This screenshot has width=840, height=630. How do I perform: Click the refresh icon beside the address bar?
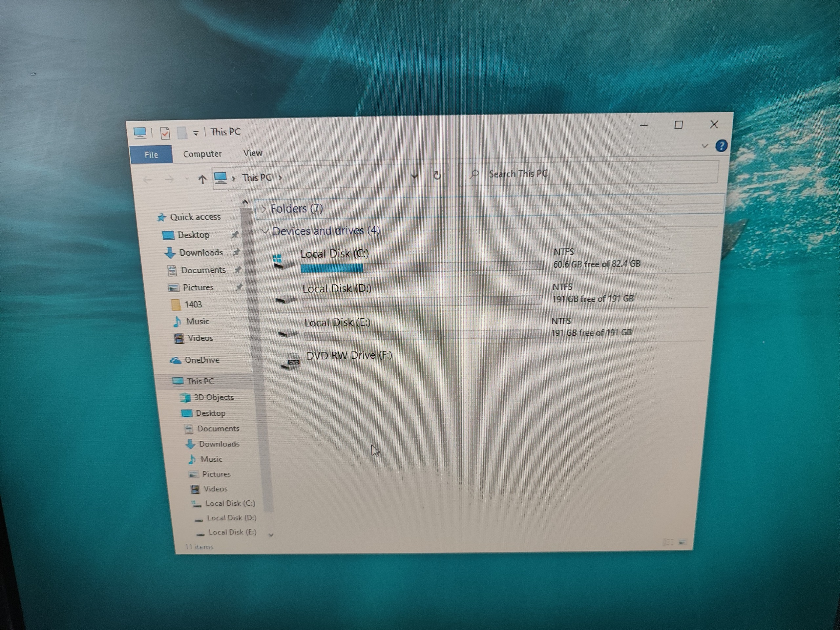437,176
